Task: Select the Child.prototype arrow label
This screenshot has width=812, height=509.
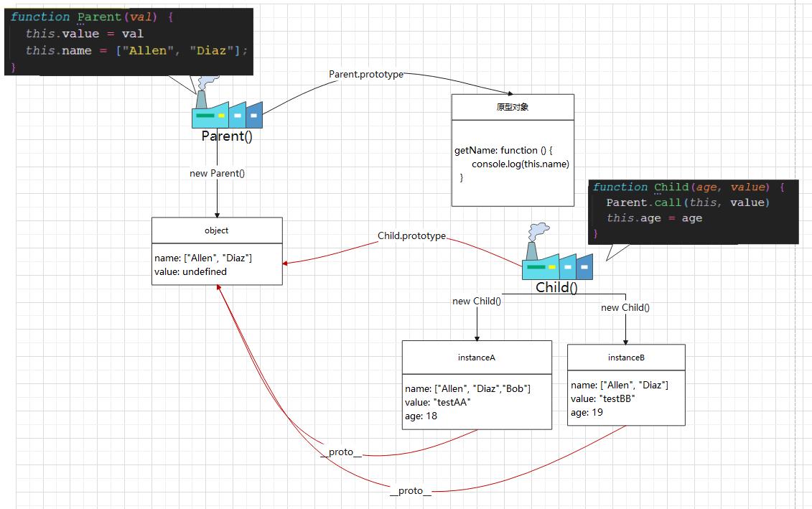Action: (x=411, y=236)
